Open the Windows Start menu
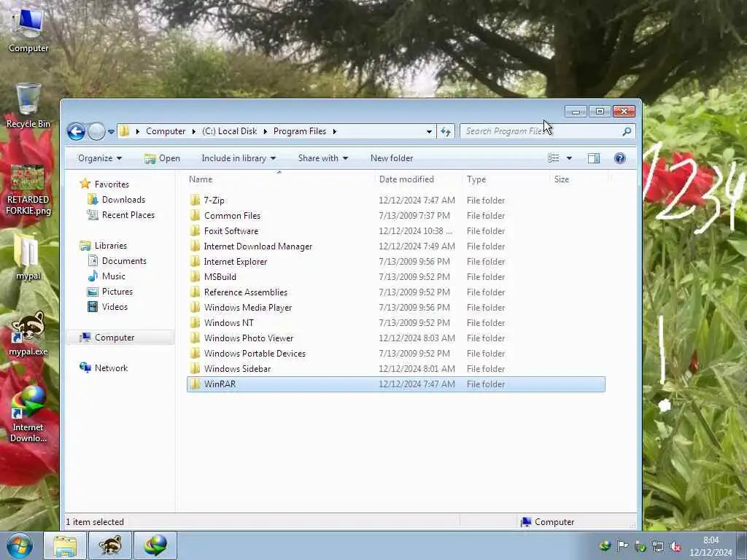Screen dimensions: 747x560 20,545
